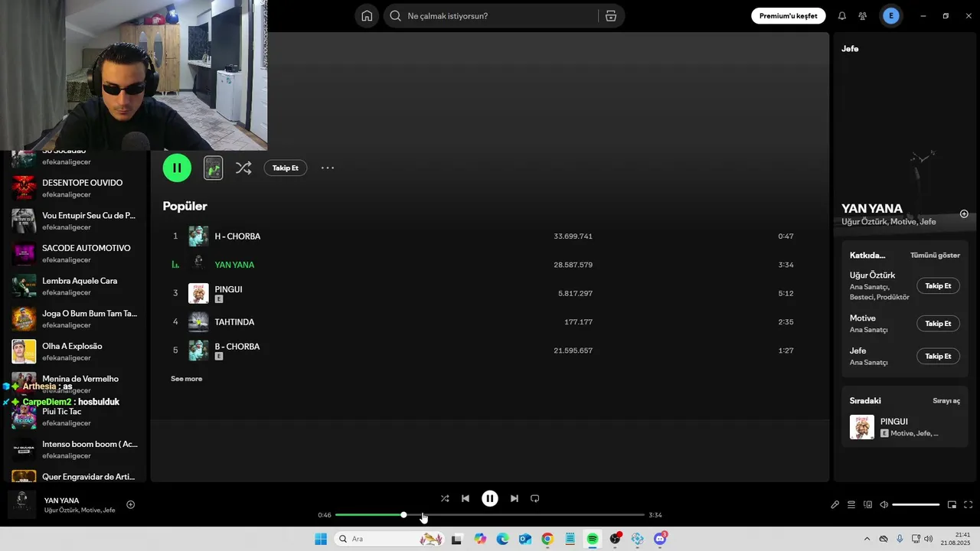Viewport: 980px width, 551px height.
Task: Toggle the full screen icon
Action: click(968, 504)
